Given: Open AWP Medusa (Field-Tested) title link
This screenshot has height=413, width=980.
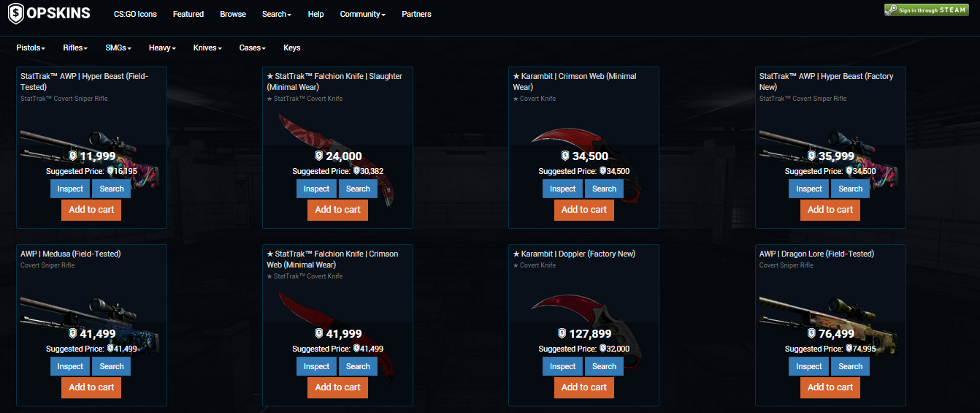Looking at the screenshot, I should [71, 254].
